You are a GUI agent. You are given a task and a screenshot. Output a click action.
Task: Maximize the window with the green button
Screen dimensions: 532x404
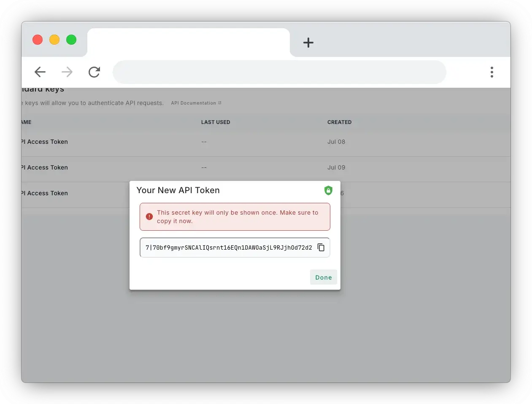pyautogui.click(x=71, y=40)
